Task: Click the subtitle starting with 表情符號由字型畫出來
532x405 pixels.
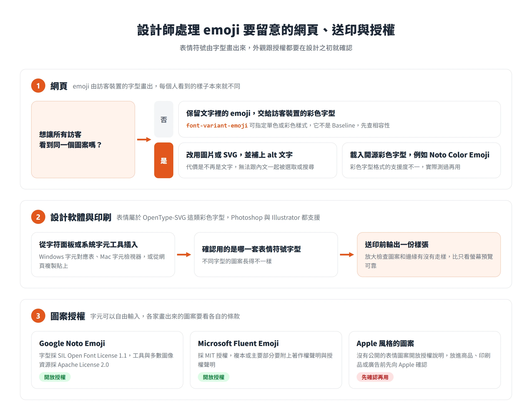Action: 266,48
